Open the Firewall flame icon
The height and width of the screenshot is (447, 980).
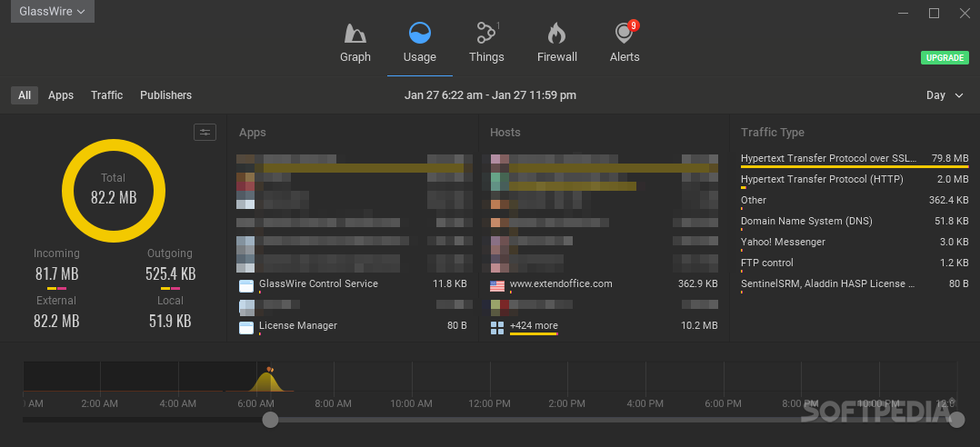556,33
